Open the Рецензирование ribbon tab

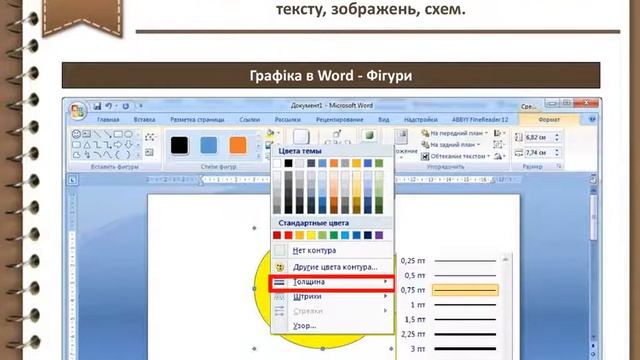pyautogui.click(x=340, y=120)
